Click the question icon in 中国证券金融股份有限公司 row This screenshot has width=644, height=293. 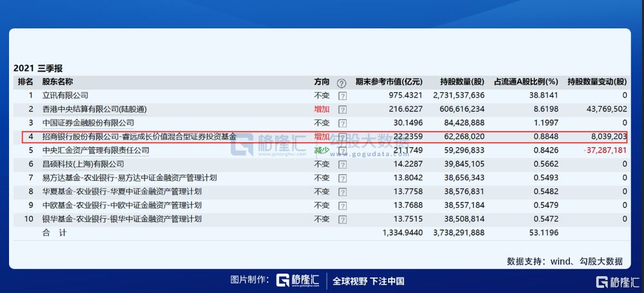click(x=342, y=123)
